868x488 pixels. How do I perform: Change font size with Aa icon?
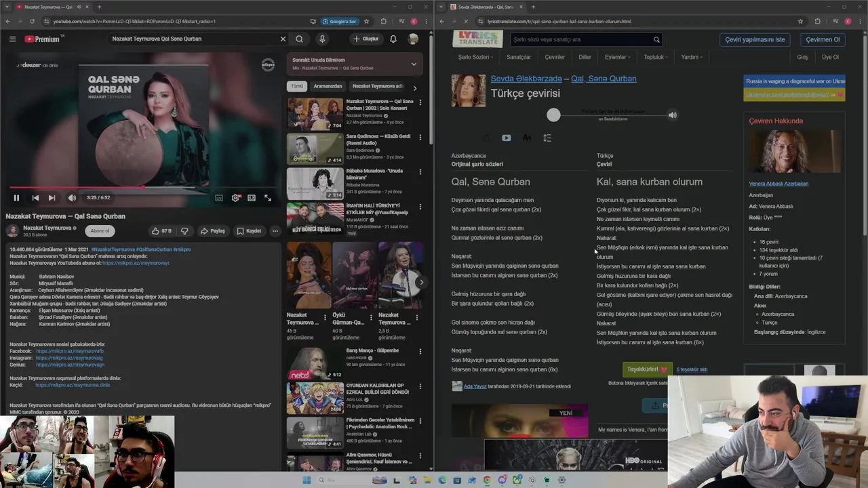[x=527, y=138]
